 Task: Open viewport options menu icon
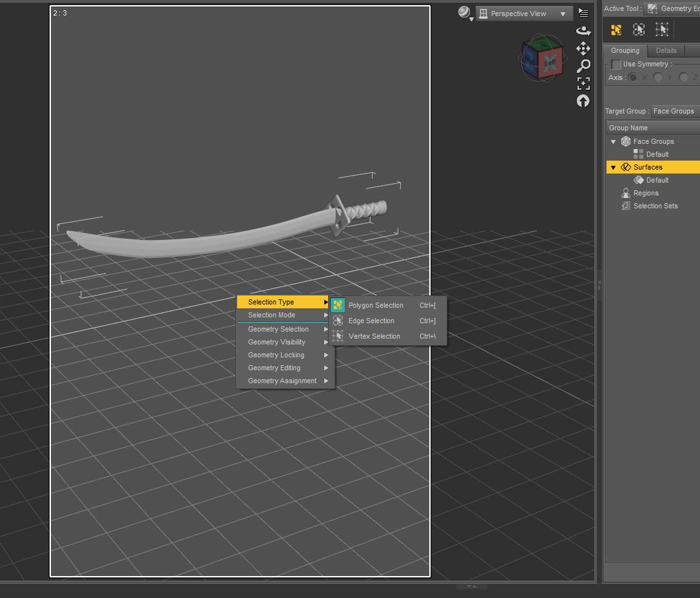(583, 12)
